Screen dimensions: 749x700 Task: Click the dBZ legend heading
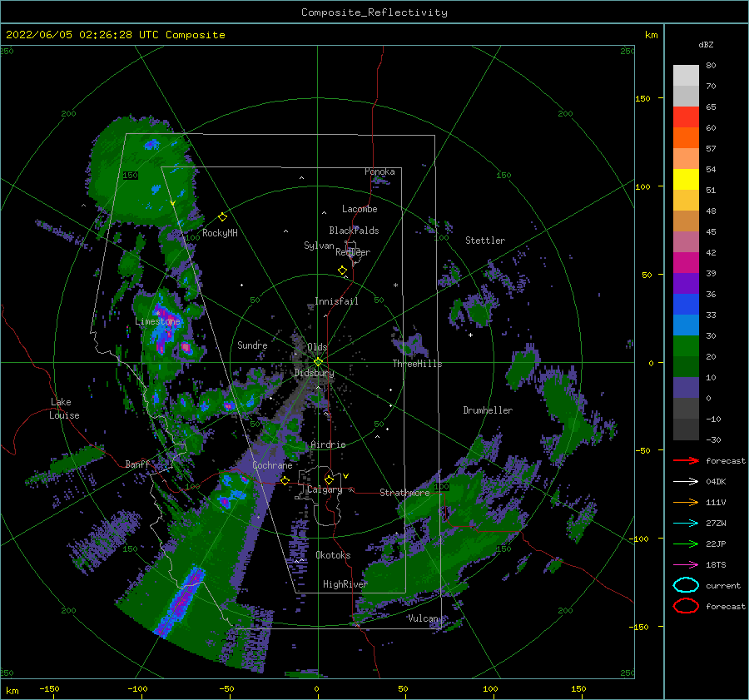tap(706, 44)
